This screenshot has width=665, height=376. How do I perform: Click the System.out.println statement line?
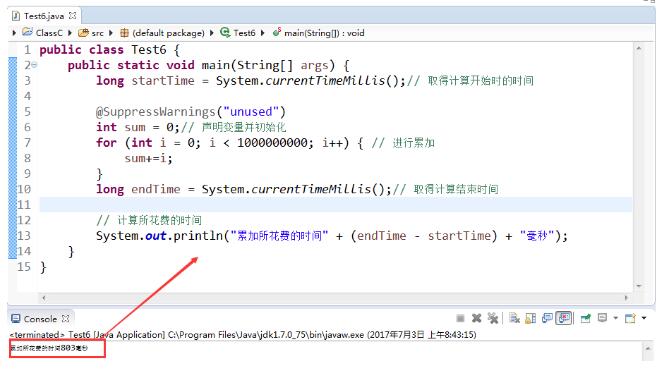tap(332, 236)
